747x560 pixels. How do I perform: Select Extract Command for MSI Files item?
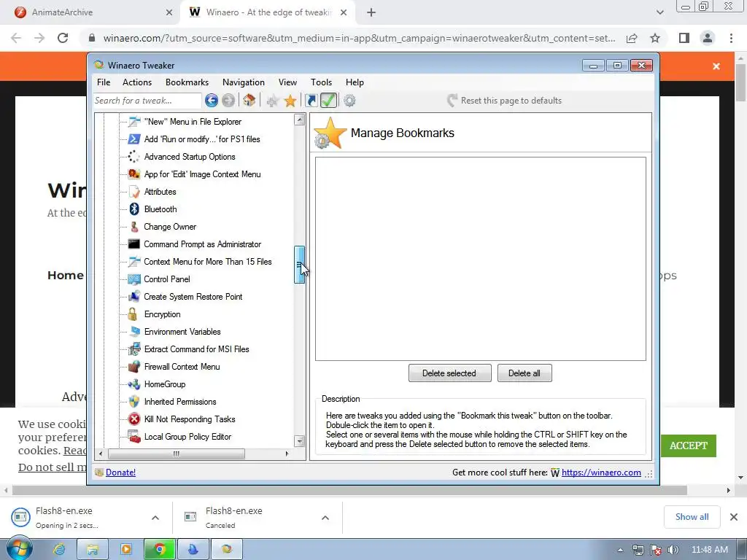tap(197, 349)
